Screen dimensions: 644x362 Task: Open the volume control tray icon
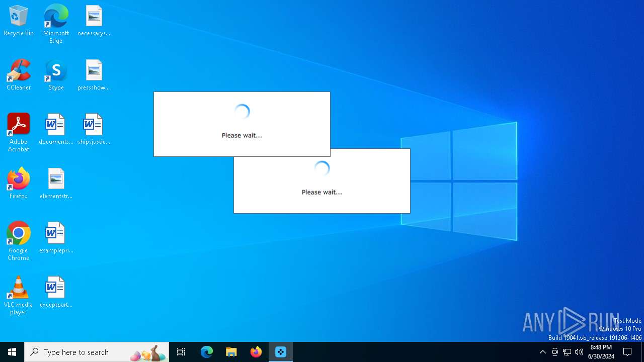[x=579, y=352]
